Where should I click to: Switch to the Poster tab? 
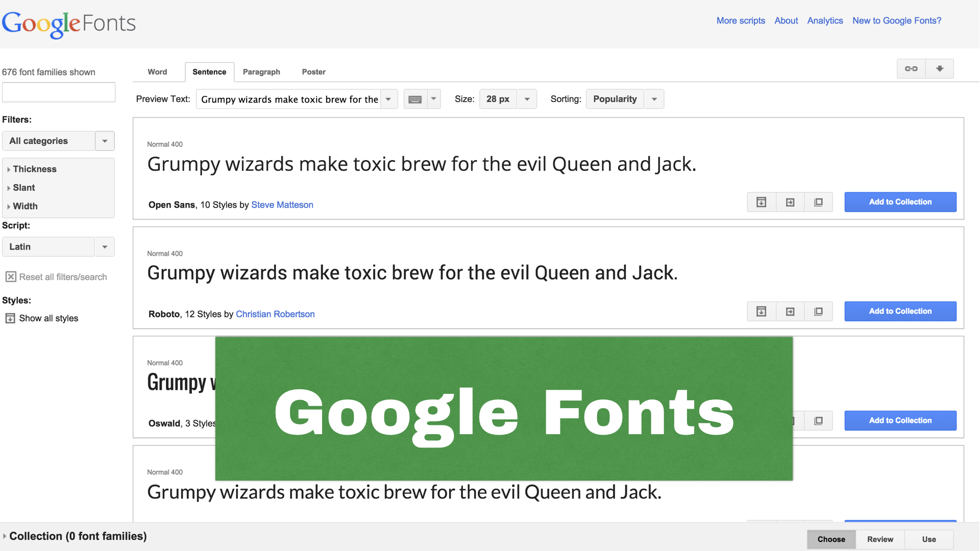point(313,72)
